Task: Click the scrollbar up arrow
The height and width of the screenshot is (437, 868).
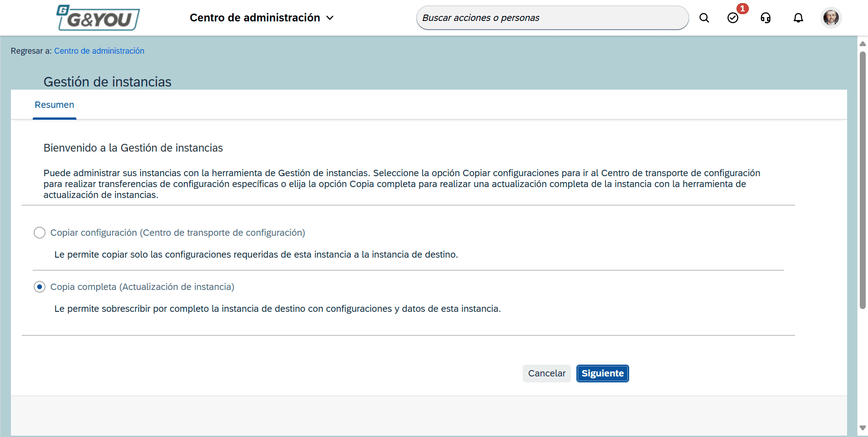Action: [863, 44]
